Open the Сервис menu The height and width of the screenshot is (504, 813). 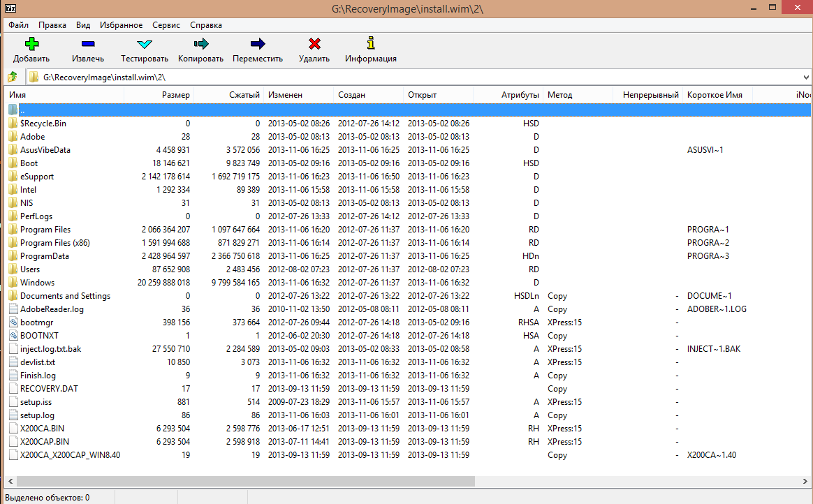pos(166,25)
